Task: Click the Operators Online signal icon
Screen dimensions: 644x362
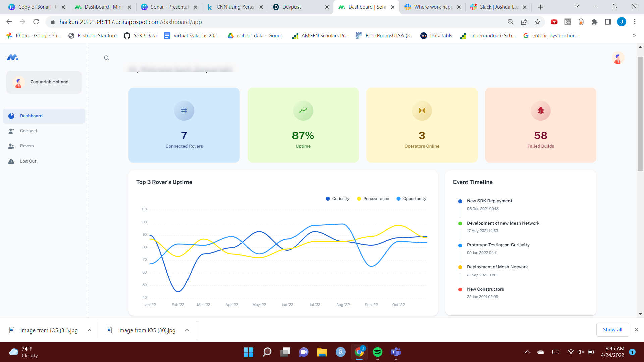Action: 422,111
